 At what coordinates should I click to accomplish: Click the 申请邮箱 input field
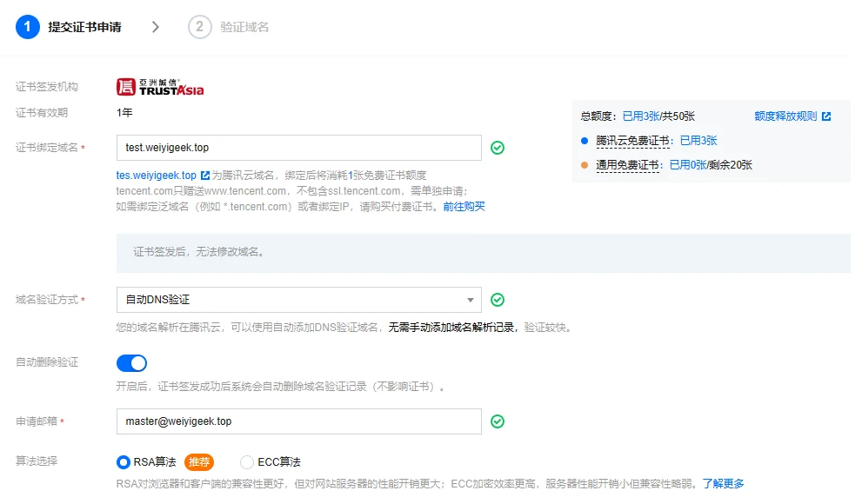pos(299,421)
